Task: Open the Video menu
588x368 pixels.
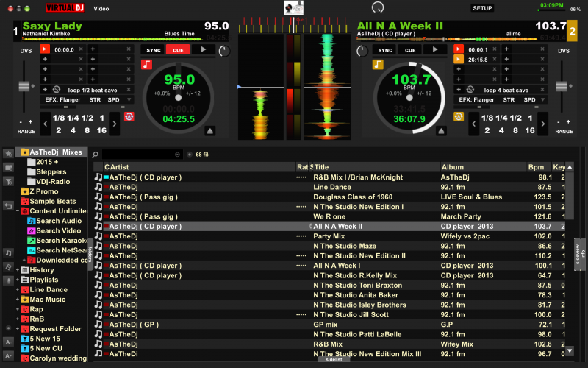Action: 101,8
